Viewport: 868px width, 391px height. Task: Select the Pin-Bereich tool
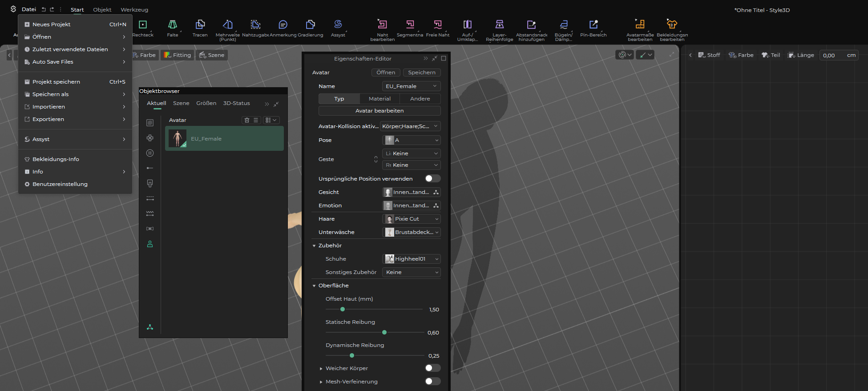coord(593,28)
